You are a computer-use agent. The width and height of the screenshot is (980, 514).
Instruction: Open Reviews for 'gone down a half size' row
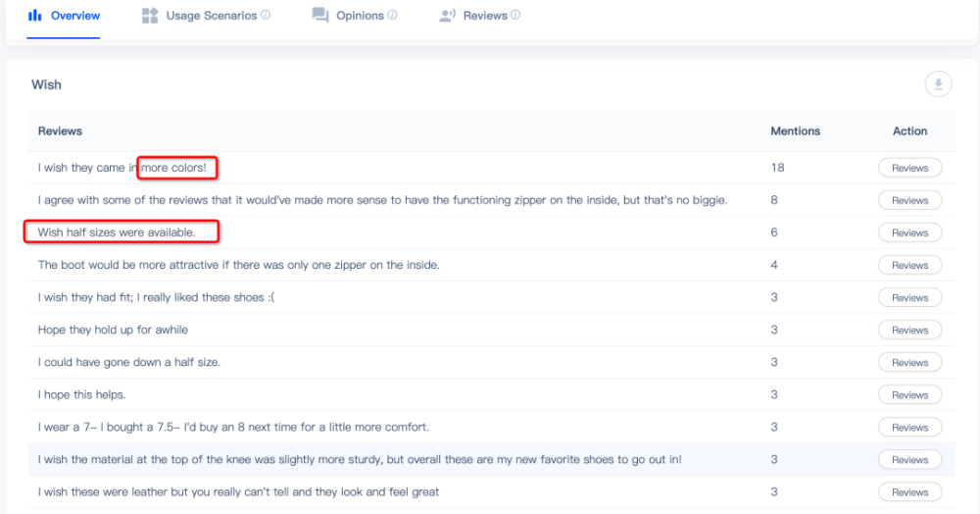click(909, 363)
